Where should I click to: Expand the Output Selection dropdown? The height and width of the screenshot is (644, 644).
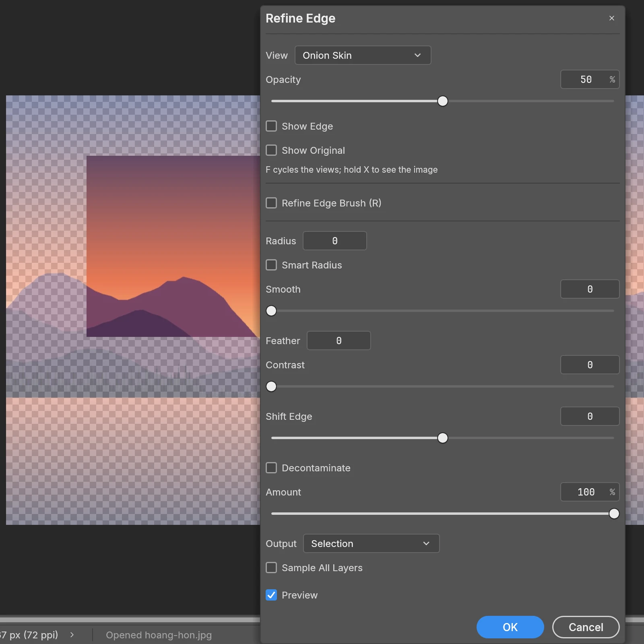[x=371, y=543]
